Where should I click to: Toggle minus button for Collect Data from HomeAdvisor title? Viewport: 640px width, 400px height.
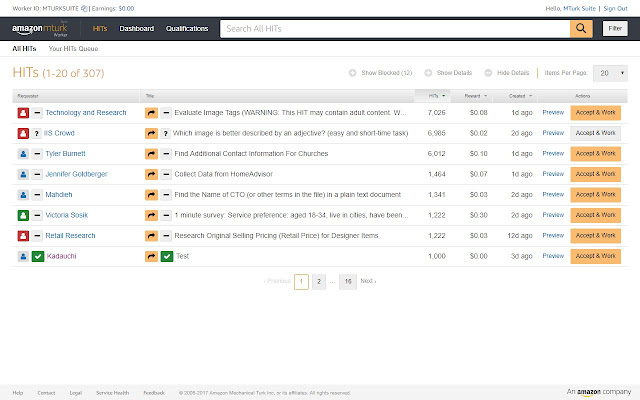pos(166,174)
